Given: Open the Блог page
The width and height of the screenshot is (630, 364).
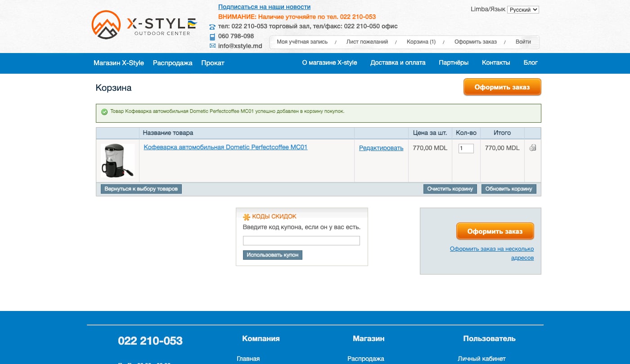Looking at the screenshot, I should pyautogui.click(x=531, y=63).
